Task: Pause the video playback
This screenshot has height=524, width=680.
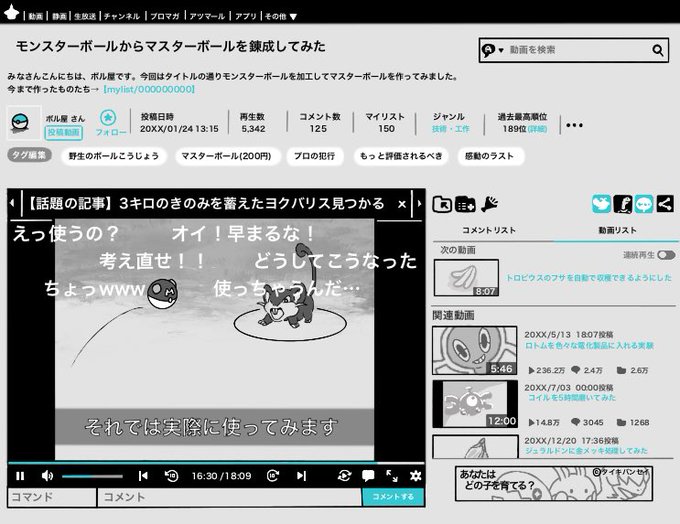Action: 20,476
